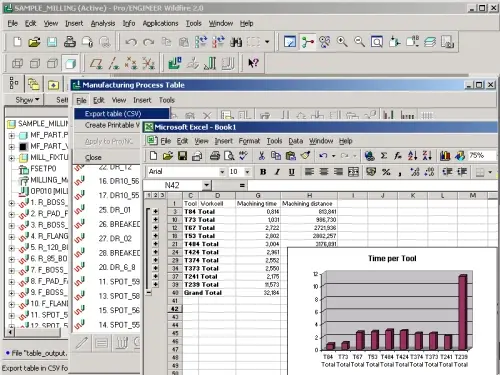Toggle wireframe display mode

click(x=17, y=63)
